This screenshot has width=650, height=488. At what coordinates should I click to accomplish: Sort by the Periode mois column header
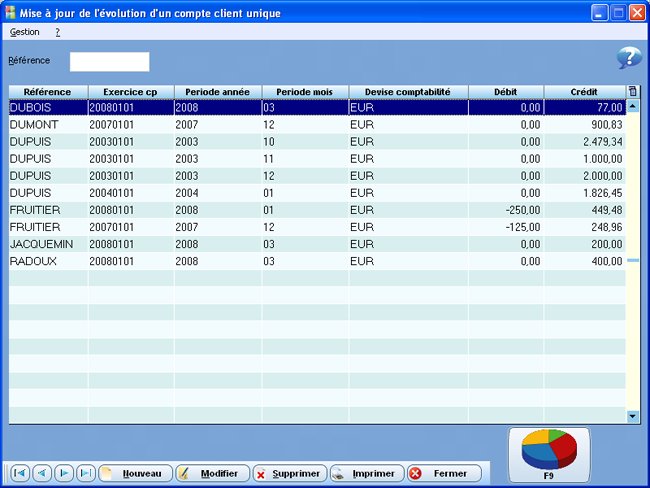pyautogui.click(x=305, y=92)
